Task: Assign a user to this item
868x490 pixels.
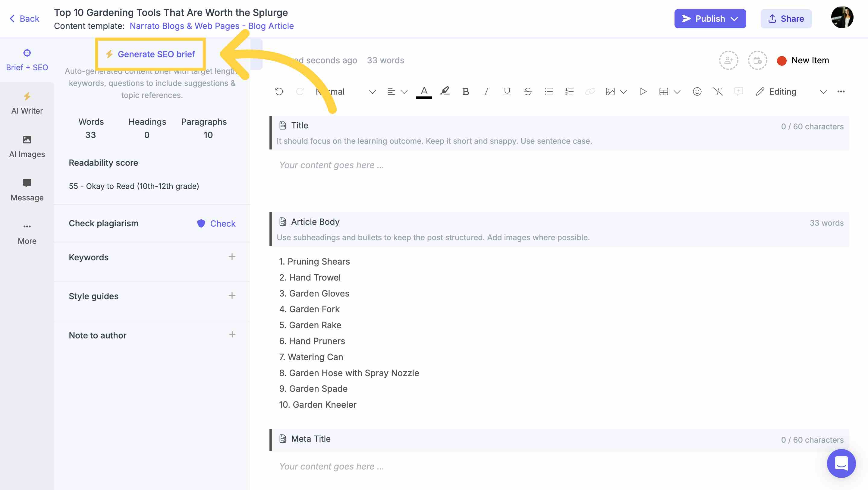Action: [x=728, y=60]
